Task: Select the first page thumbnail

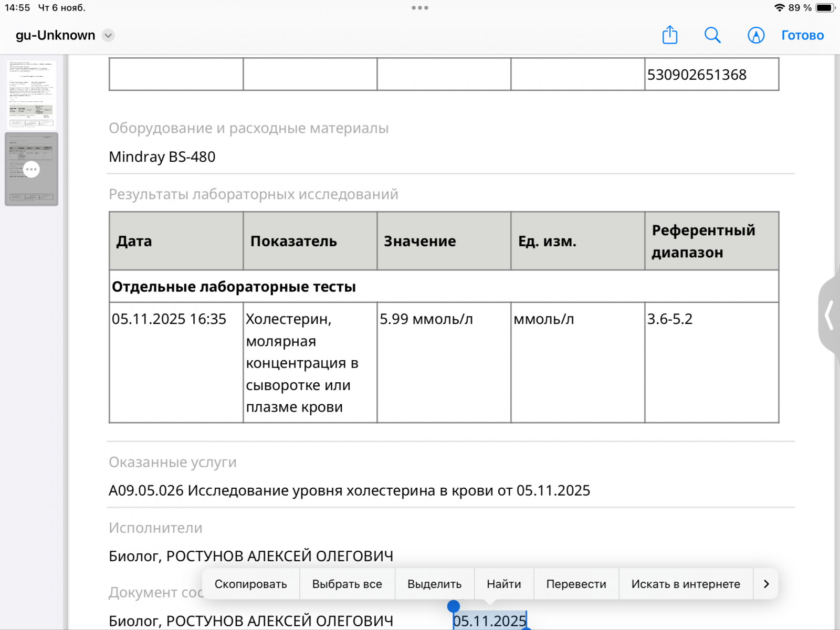Action: point(31,94)
